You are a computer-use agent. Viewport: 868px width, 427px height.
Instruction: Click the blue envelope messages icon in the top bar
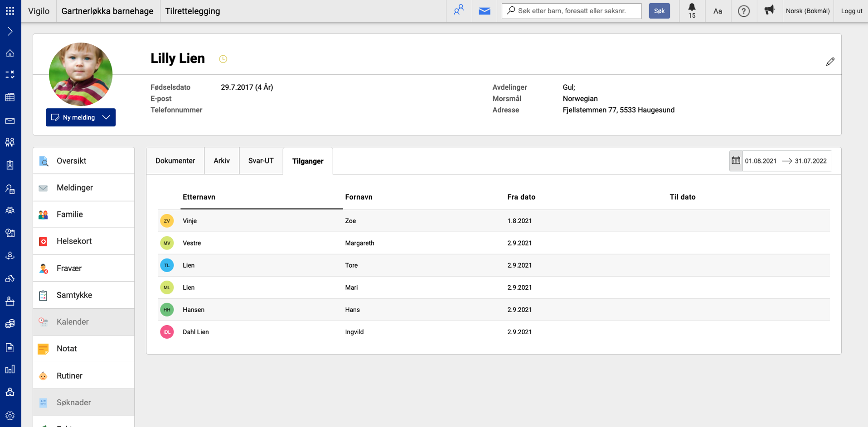(484, 11)
